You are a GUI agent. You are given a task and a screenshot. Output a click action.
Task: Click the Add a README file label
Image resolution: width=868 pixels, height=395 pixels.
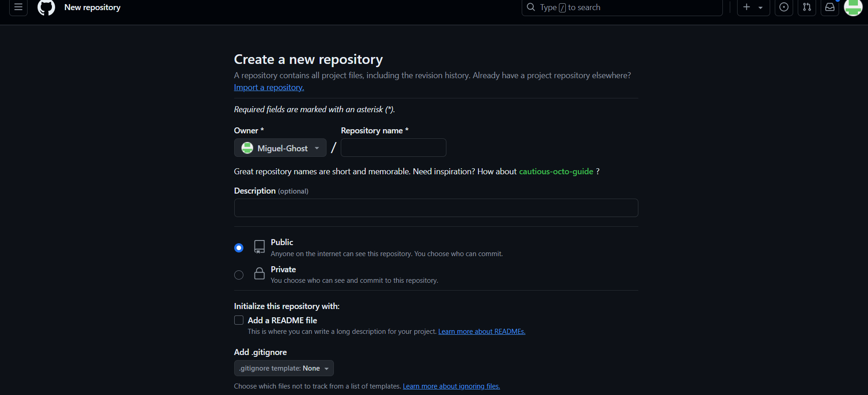282,321
